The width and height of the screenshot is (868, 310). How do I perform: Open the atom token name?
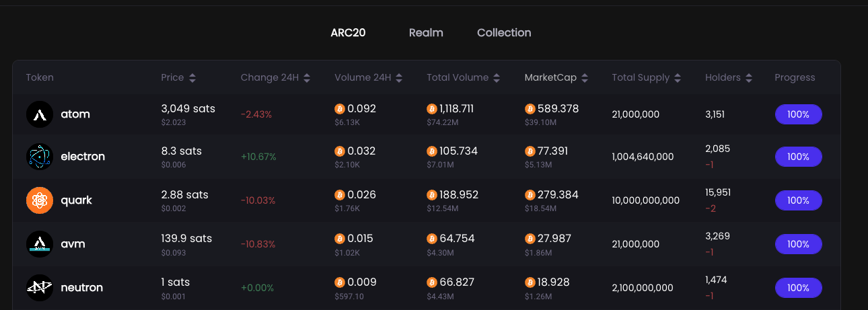point(75,114)
